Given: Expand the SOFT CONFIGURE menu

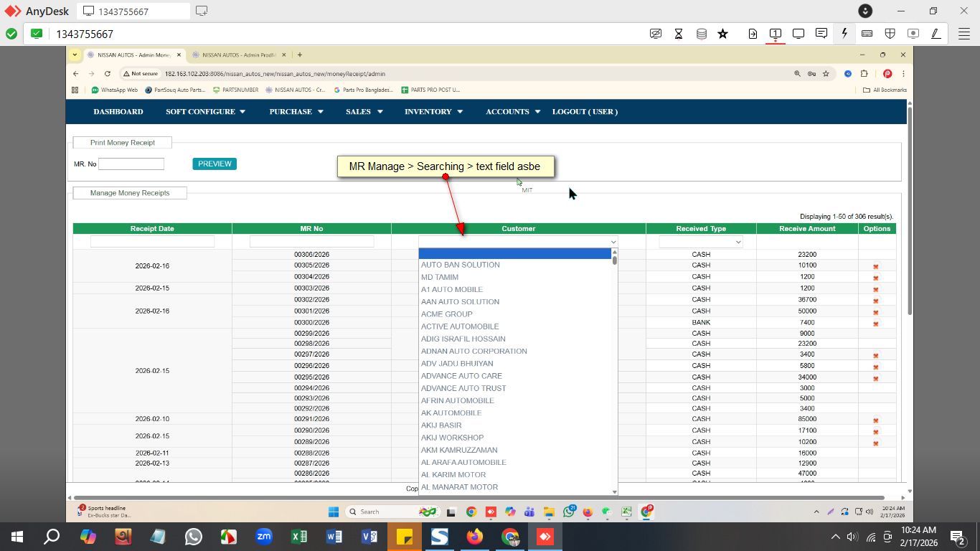Looking at the screenshot, I should click(205, 111).
